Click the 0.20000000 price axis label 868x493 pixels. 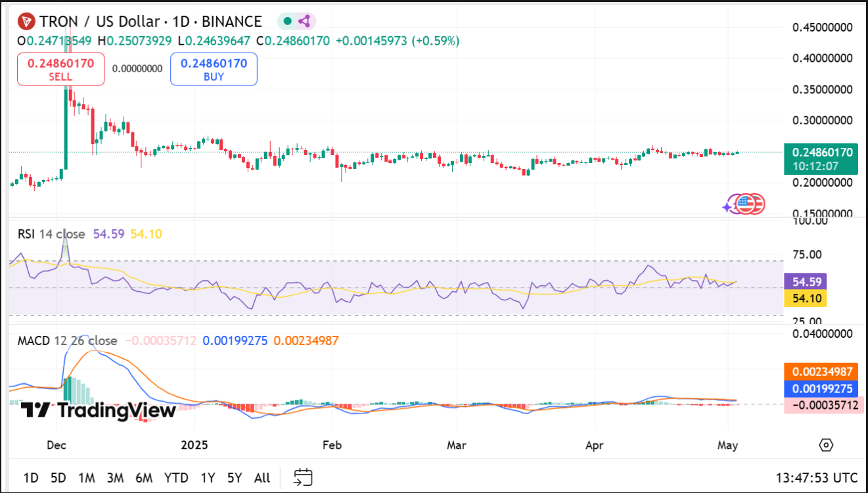(822, 183)
